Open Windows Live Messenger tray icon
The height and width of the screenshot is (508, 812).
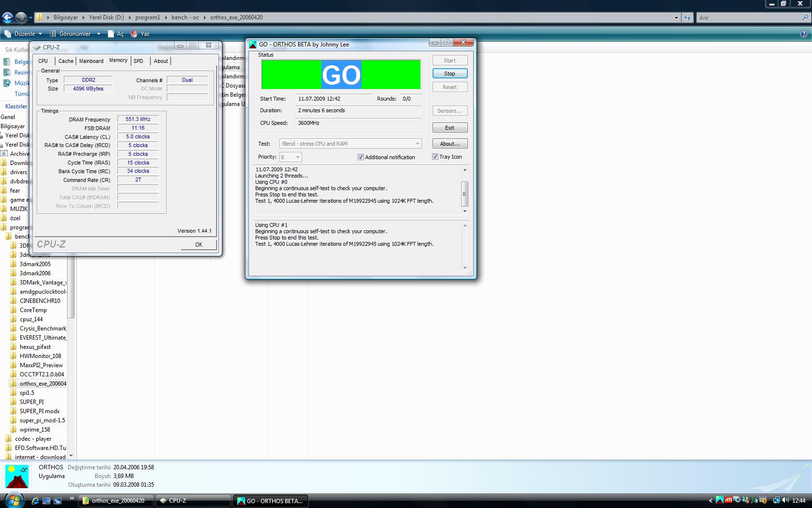click(x=746, y=500)
